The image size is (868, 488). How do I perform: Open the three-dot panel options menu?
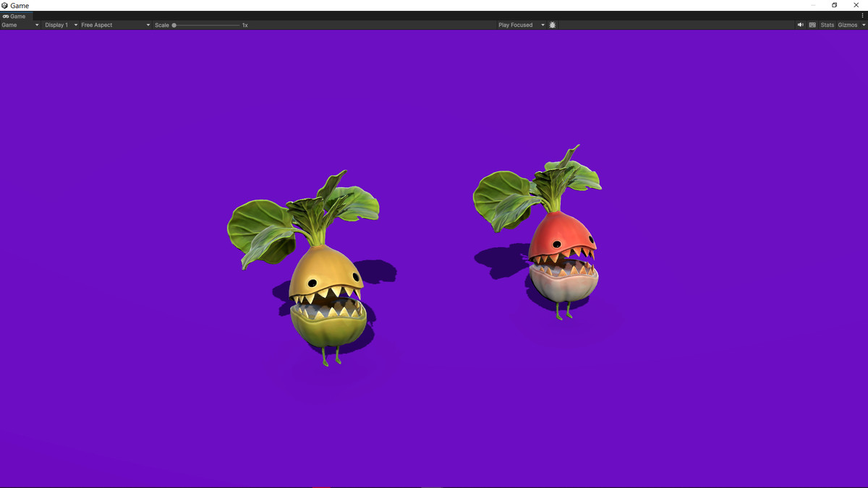tap(862, 15)
